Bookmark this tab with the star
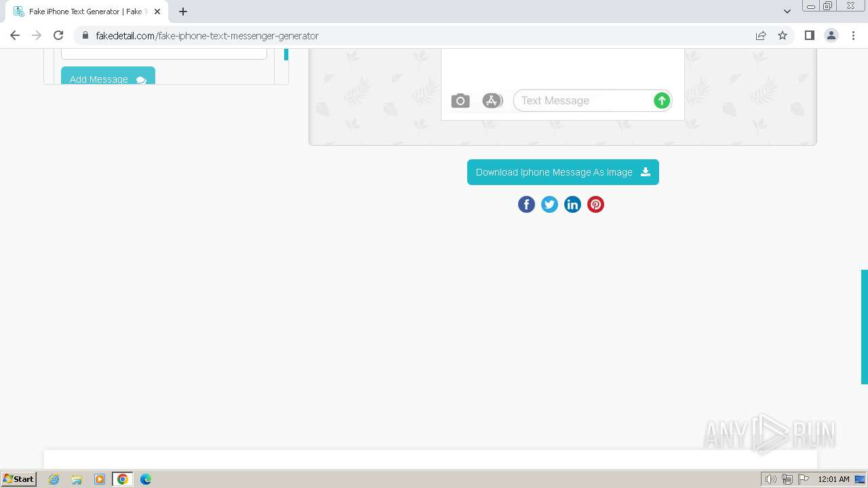 tap(783, 35)
